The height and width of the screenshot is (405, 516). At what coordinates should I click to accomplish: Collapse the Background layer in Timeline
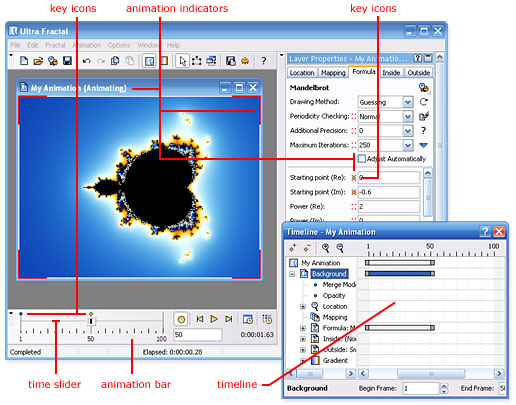tap(292, 274)
